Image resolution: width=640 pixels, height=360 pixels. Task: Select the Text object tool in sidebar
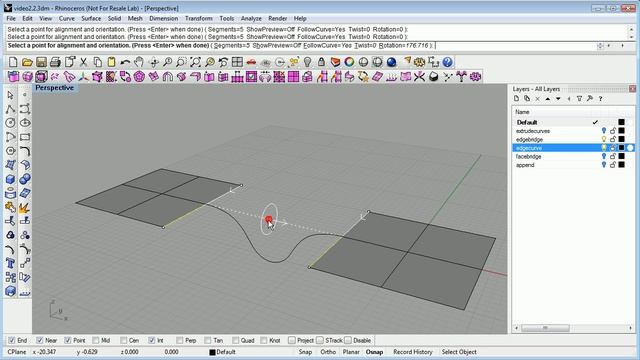[10, 263]
